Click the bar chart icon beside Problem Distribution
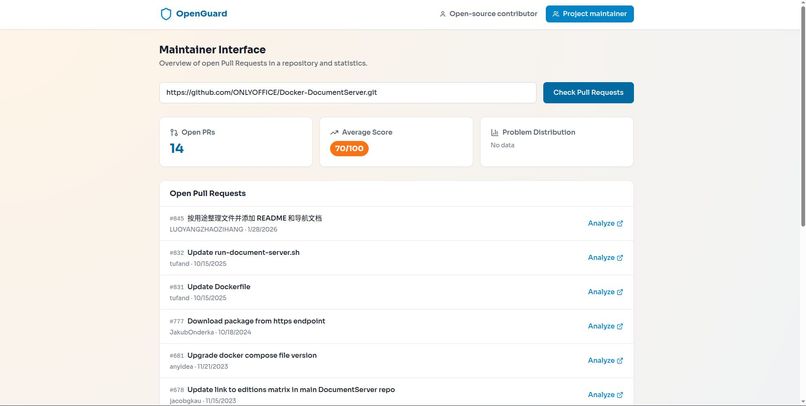 coord(494,133)
